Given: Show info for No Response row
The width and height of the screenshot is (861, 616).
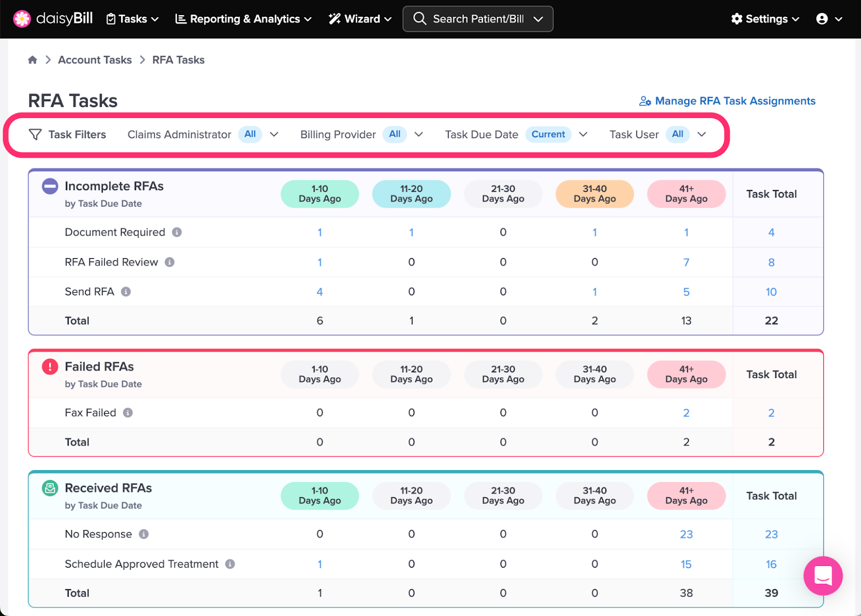Looking at the screenshot, I should (x=144, y=534).
